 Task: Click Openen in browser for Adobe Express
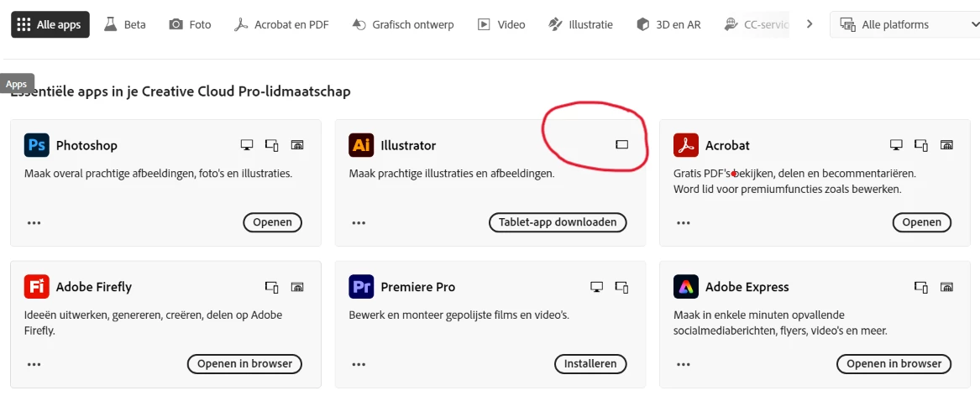(x=894, y=363)
